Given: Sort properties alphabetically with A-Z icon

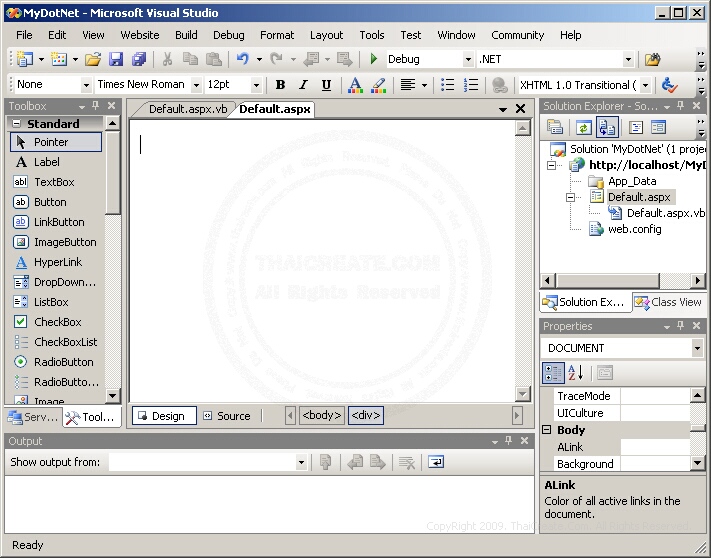Looking at the screenshot, I should tap(576, 373).
